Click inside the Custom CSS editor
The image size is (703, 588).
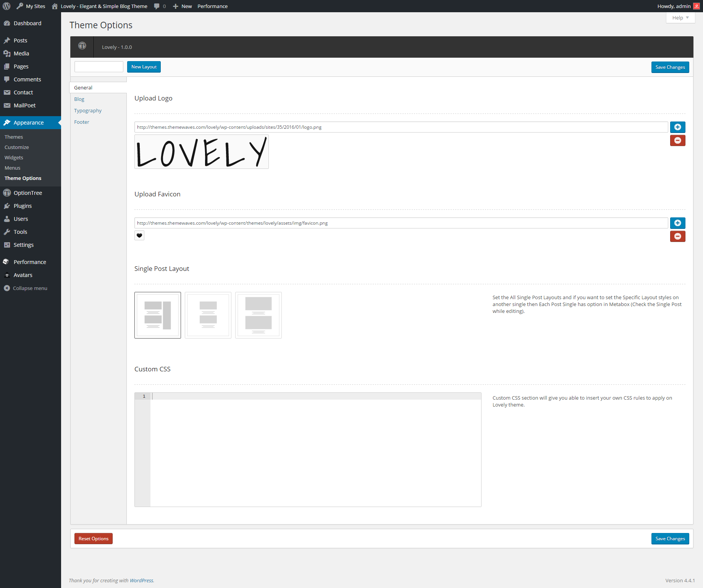pyautogui.click(x=315, y=451)
